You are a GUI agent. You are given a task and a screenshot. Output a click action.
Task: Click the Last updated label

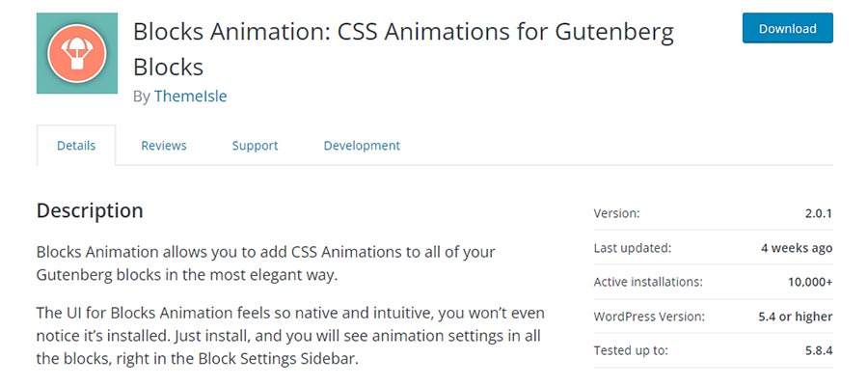pos(632,248)
